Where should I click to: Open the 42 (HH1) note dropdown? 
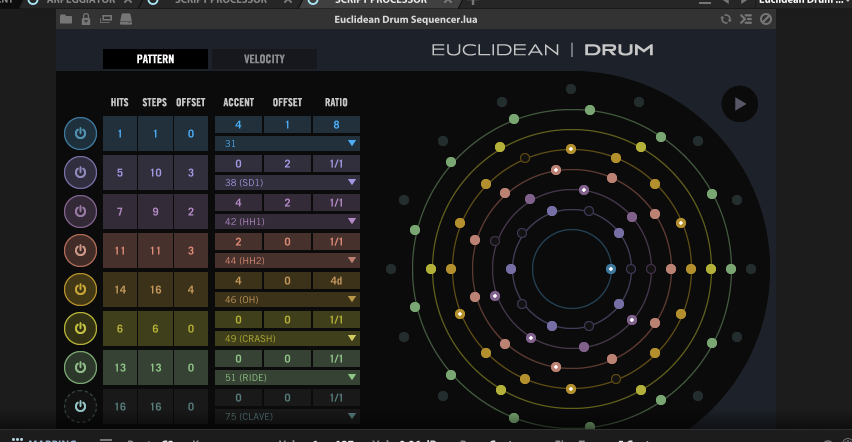287,221
